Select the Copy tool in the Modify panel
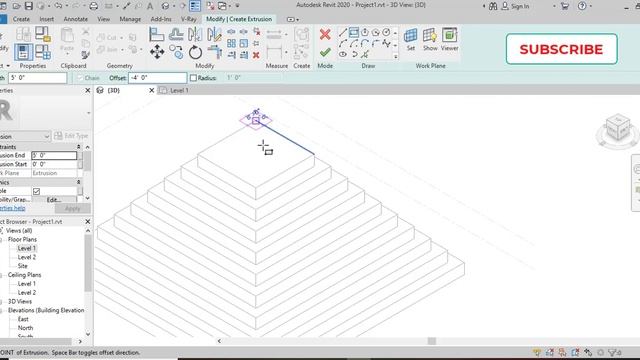The image size is (640, 360). pos(176,52)
